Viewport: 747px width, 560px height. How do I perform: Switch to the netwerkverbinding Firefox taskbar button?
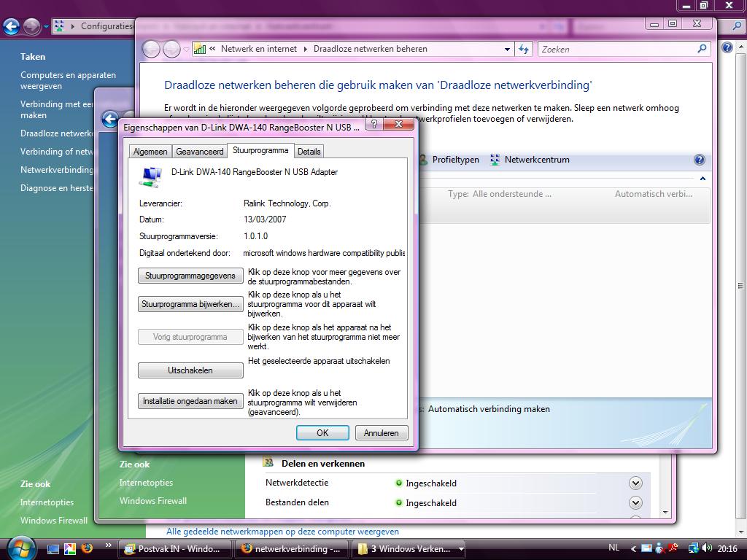[x=292, y=549]
